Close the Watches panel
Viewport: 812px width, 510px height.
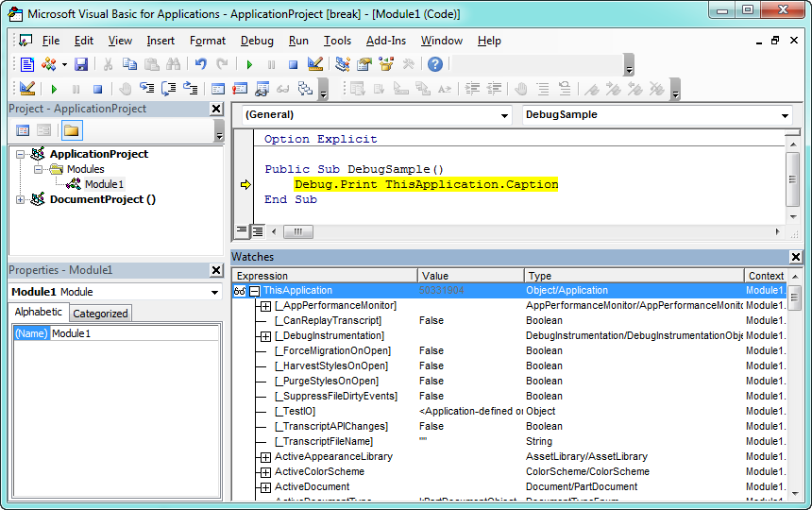796,257
